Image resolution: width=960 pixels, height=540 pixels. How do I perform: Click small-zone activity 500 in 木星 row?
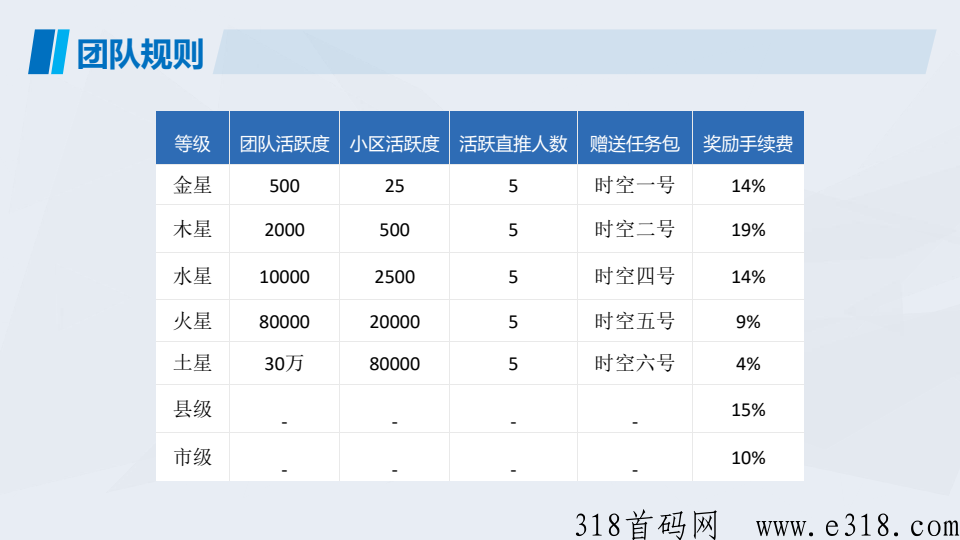click(394, 230)
